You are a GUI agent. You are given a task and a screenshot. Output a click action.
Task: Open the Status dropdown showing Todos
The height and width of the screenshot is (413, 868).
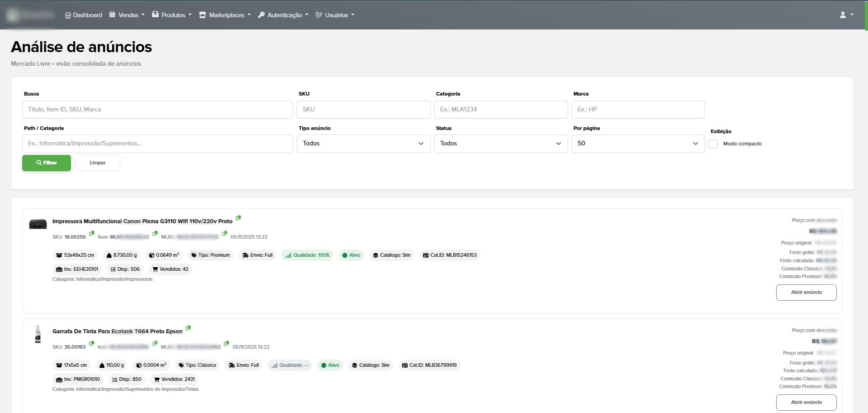[501, 144]
